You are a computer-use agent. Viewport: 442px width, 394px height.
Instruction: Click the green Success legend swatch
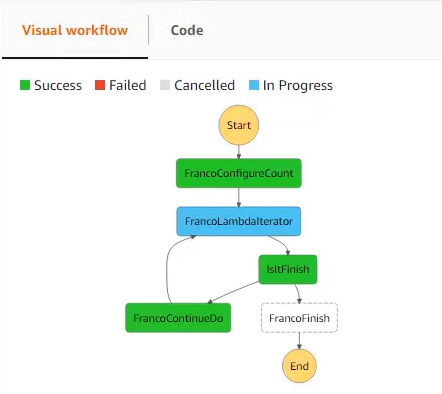[25, 85]
